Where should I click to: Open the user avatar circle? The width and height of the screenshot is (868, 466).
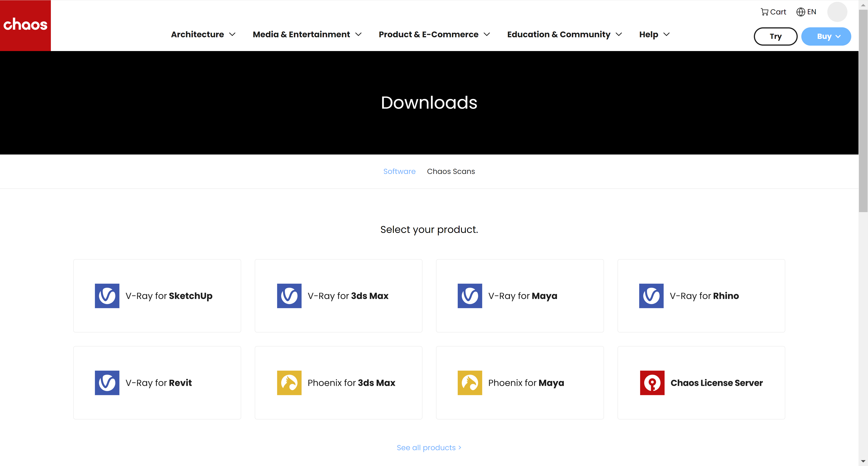point(837,12)
